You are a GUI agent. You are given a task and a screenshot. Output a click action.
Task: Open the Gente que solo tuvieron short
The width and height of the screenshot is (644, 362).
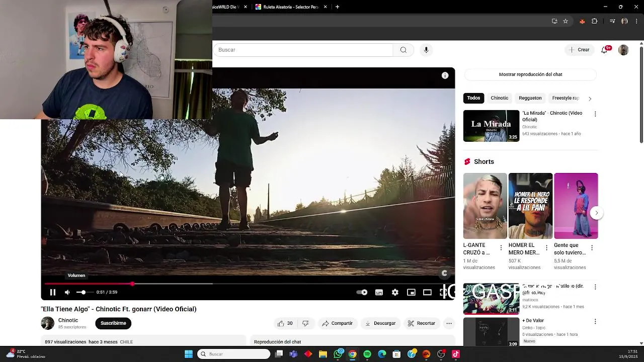coord(576,206)
